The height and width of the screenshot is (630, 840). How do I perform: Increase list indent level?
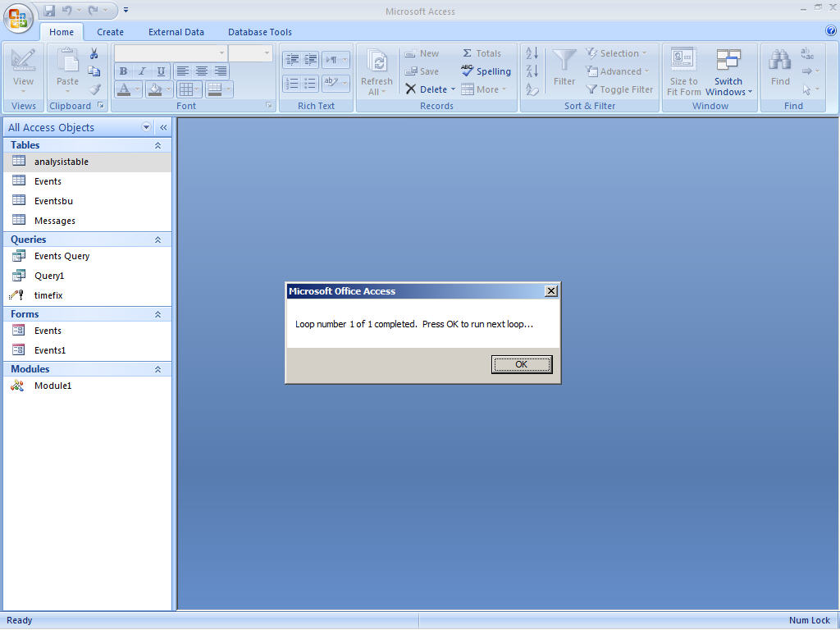(310, 59)
